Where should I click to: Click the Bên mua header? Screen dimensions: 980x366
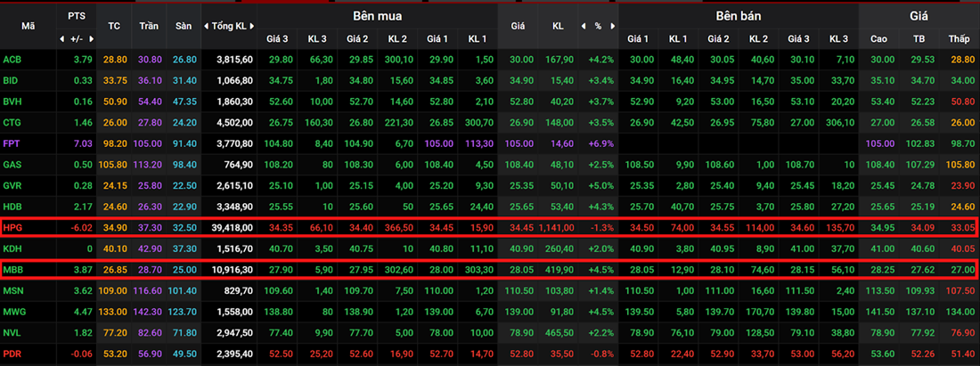pyautogui.click(x=378, y=17)
